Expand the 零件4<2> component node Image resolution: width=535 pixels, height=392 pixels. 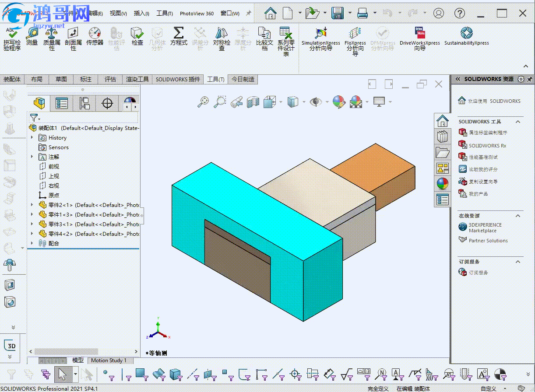(x=32, y=234)
